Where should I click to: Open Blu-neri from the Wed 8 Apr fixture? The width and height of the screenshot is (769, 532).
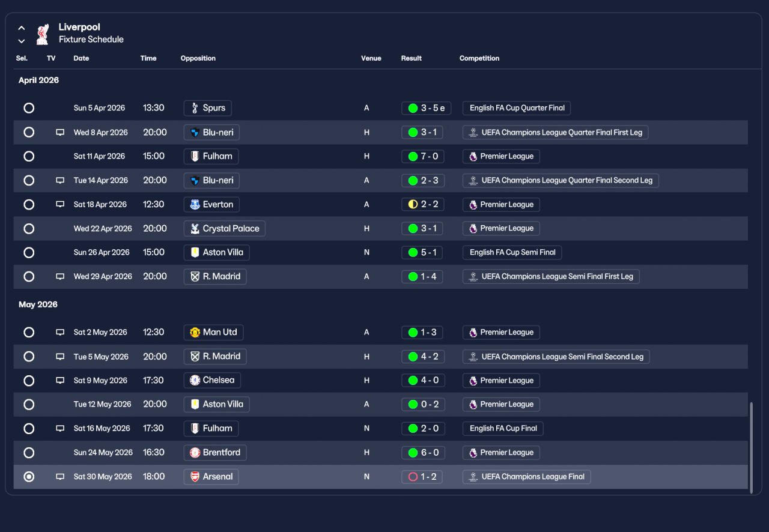[x=211, y=132]
